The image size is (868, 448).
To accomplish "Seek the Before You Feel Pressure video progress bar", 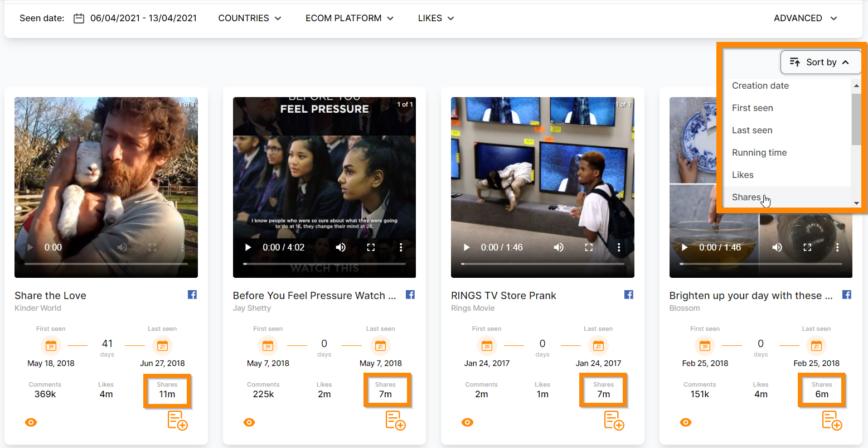I will 324,264.
